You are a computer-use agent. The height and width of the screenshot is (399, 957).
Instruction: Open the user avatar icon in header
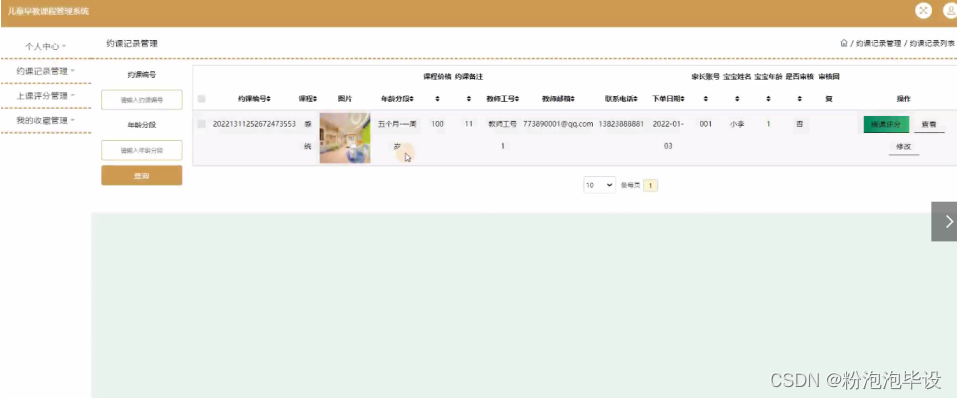click(x=950, y=10)
